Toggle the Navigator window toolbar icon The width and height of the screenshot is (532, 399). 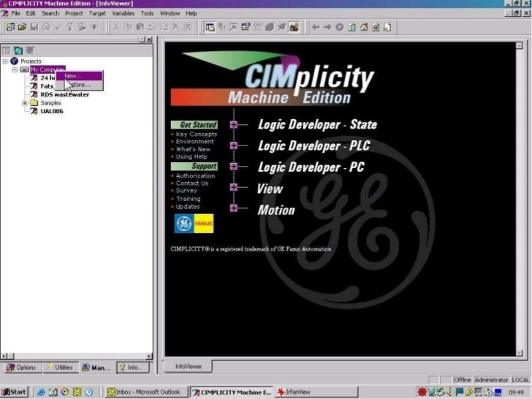[x=210, y=27]
